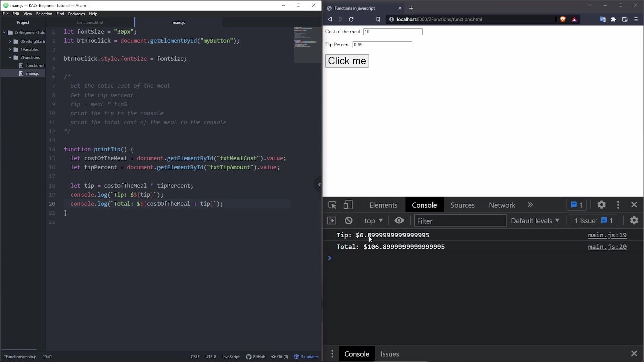The image size is (644, 362).
Task: Expand more DevTools tabs chevron
Action: 530,205
